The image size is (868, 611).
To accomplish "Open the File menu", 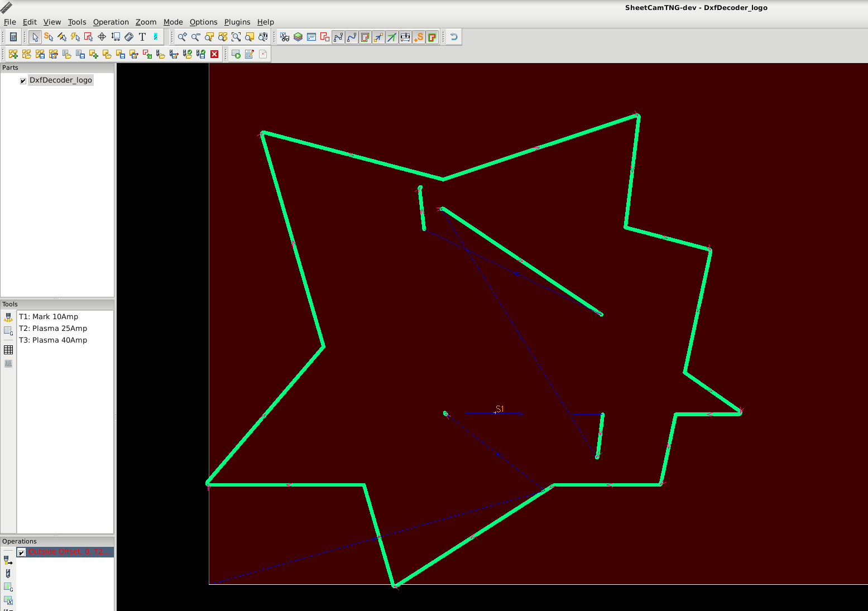I will pyautogui.click(x=10, y=22).
